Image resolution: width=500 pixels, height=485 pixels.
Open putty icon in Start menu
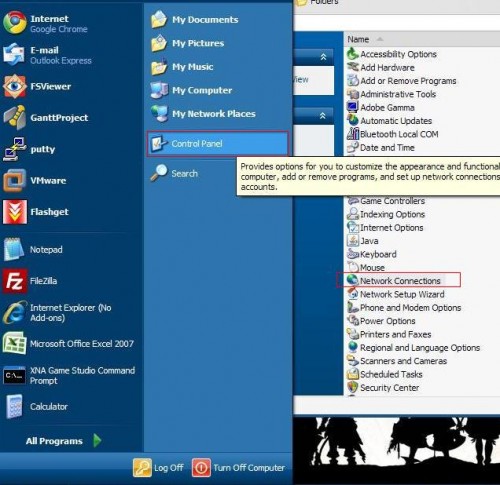(x=14, y=149)
